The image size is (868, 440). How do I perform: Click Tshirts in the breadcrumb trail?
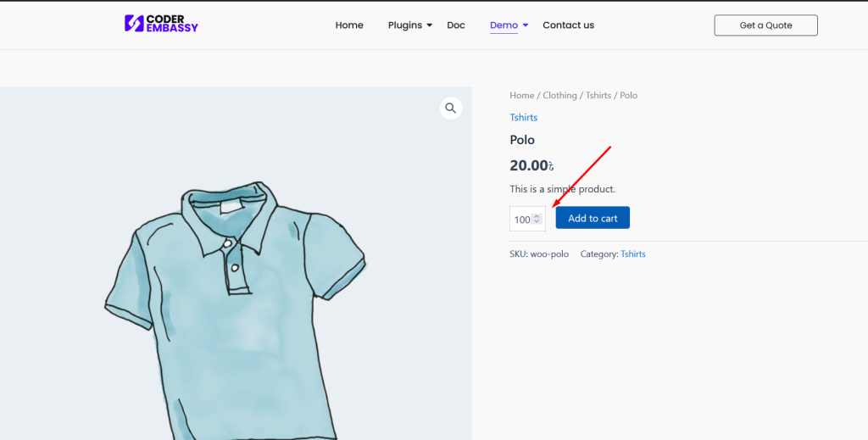pyautogui.click(x=598, y=96)
